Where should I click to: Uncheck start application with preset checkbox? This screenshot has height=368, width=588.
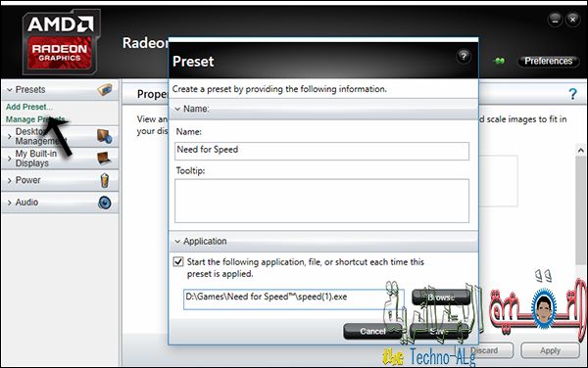point(178,261)
